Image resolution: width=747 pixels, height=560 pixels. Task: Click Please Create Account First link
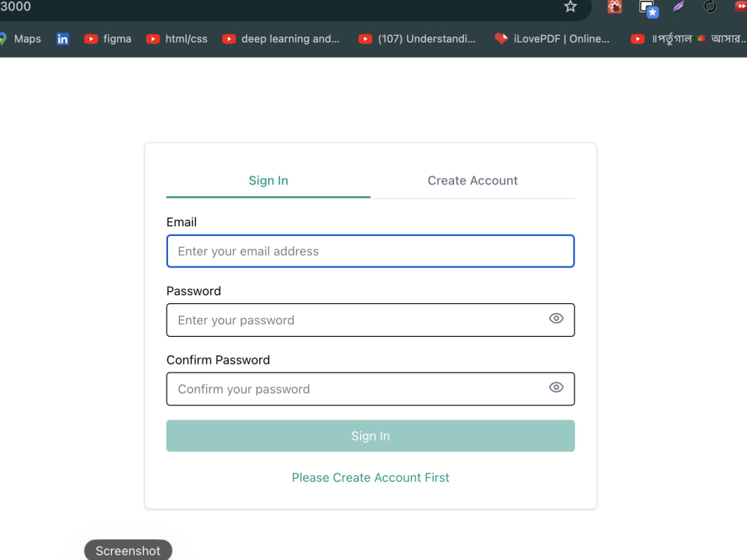[371, 478]
